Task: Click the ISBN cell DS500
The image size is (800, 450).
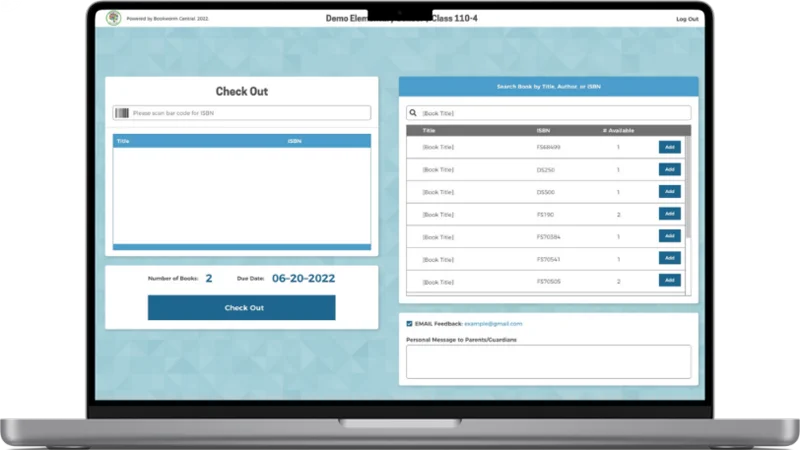Action: (545, 192)
